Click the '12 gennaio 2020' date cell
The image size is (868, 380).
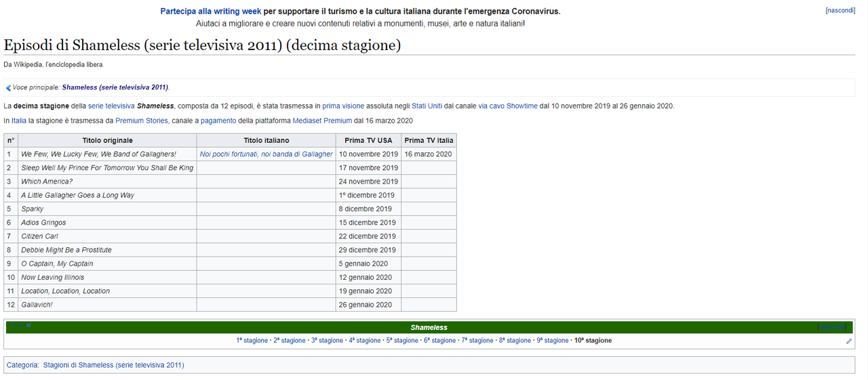pos(369,277)
